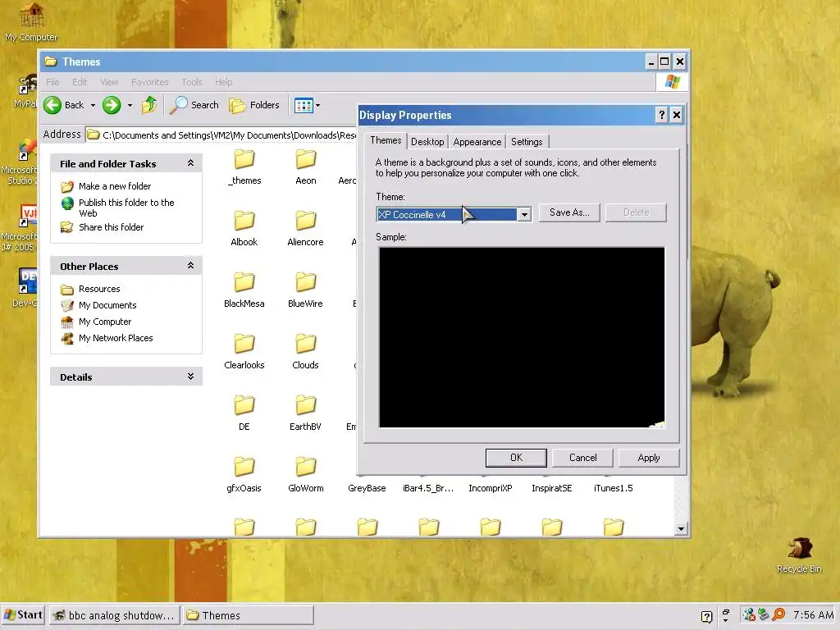Switch to the Themes tab
Screen dimensions: 840x630
386,140
